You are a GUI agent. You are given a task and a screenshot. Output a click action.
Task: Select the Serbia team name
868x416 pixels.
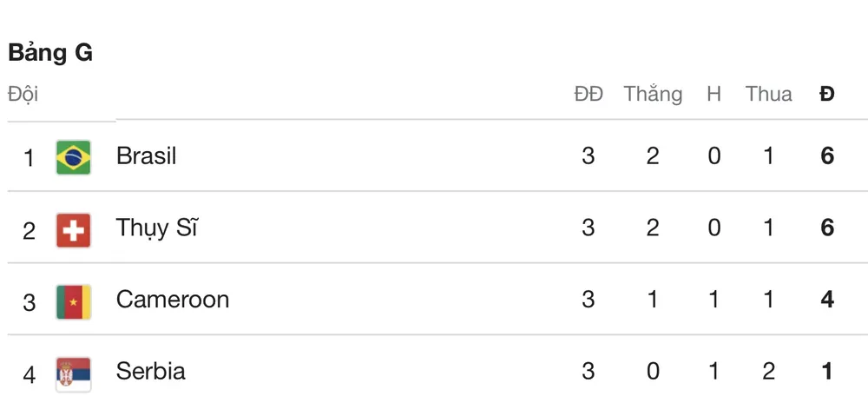coord(150,372)
